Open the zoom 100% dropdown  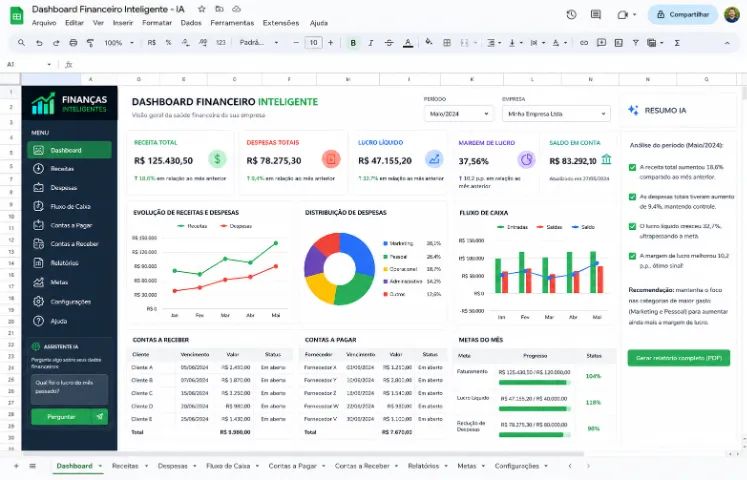(x=119, y=43)
